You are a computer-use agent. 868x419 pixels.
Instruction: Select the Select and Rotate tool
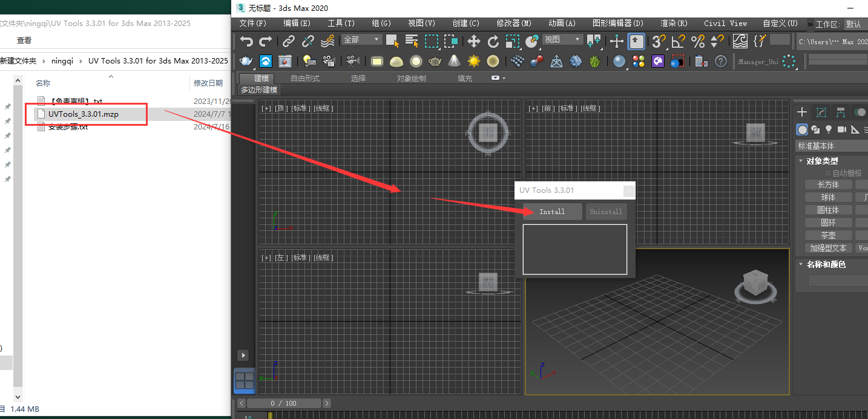click(492, 41)
